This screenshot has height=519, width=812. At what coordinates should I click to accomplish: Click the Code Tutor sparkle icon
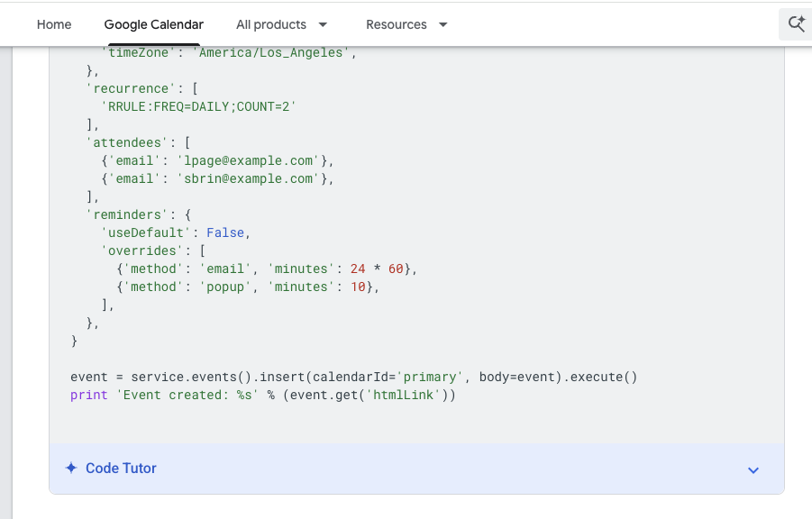71,469
